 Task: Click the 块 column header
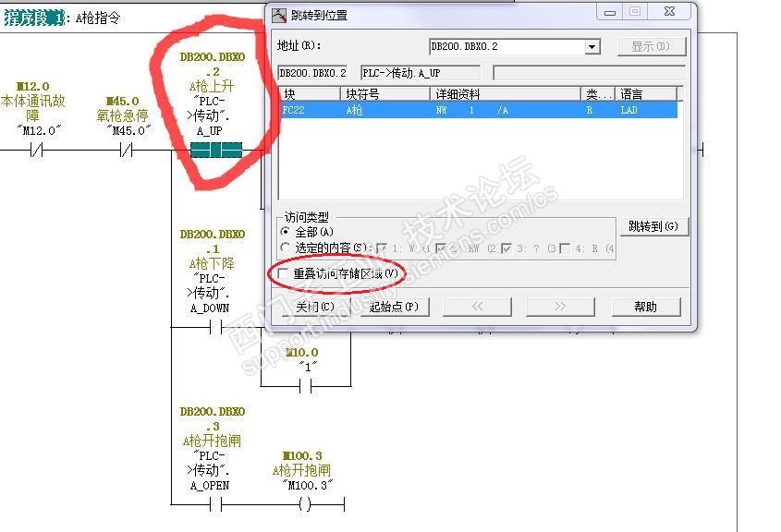pyautogui.click(x=310, y=93)
